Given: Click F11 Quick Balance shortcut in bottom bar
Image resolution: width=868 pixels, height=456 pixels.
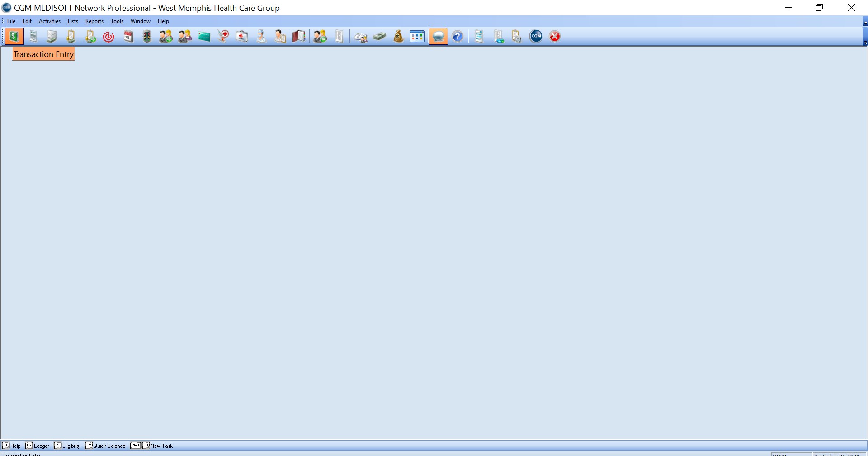Looking at the screenshot, I should click(105, 446).
